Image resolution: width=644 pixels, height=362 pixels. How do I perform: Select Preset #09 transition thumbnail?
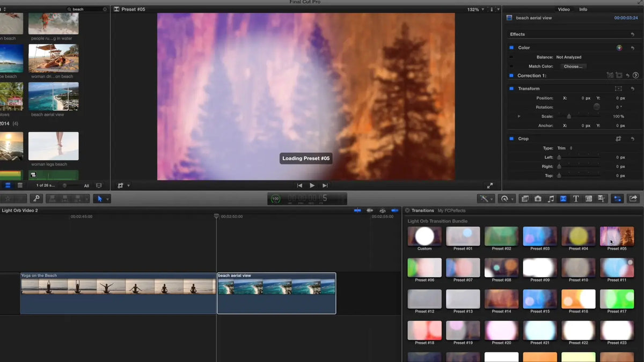(x=540, y=268)
